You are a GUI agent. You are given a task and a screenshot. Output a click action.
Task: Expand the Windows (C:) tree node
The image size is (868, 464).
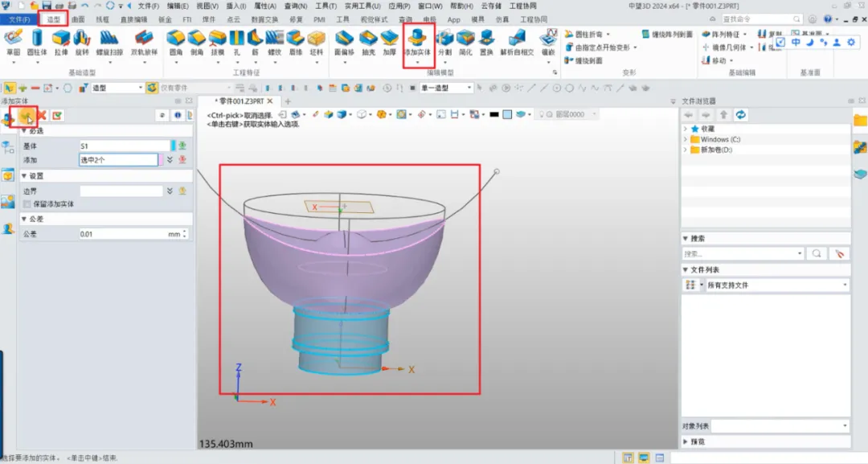(x=685, y=139)
